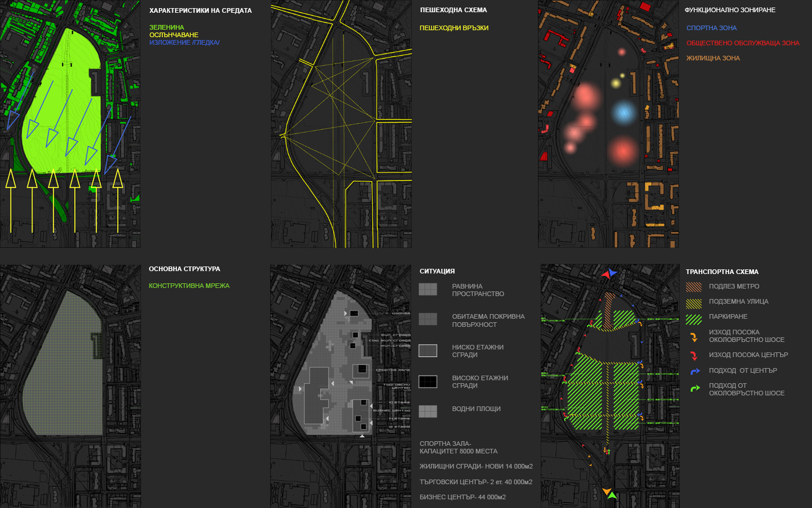Select the orange hatch icon for ПОДЛЕЗ МЕТРО
The image size is (812, 508).
[x=694, y=287]
